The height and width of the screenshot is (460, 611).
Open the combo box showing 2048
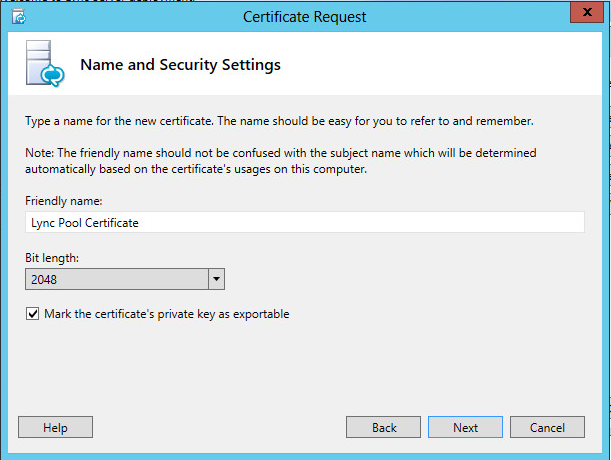point(116,280)
